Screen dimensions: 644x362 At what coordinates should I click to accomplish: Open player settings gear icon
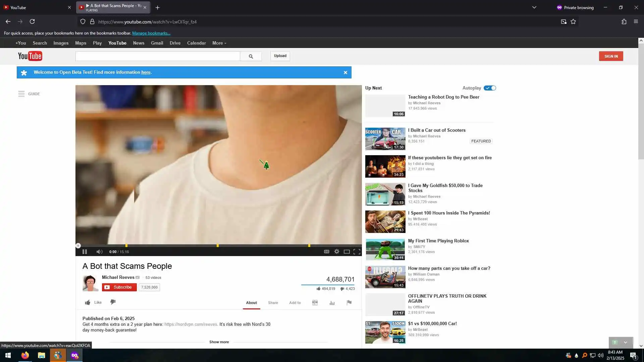(336, 252)
